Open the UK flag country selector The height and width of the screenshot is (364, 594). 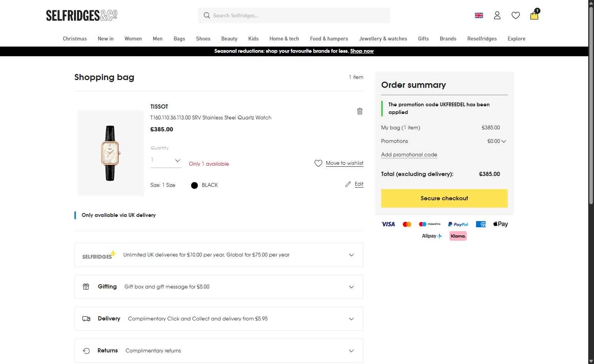pyautogui.click(x=479, y=15)
